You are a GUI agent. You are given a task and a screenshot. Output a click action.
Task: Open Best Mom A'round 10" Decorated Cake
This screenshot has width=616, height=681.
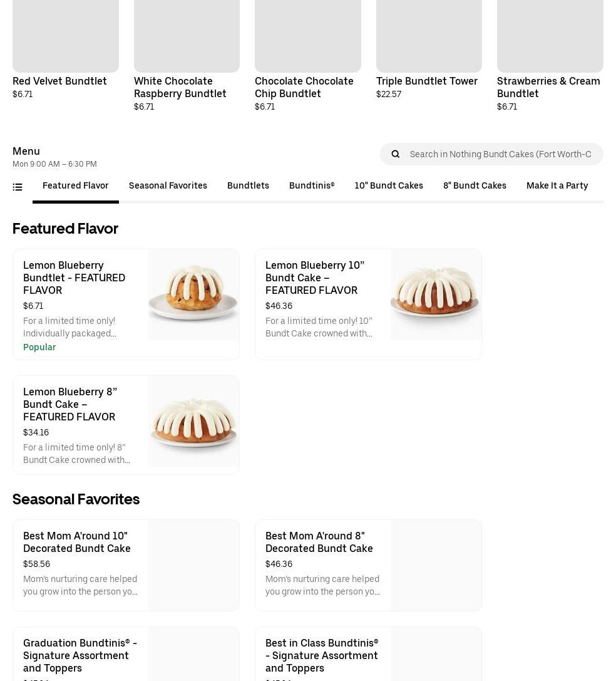click(x=77, y=542)
